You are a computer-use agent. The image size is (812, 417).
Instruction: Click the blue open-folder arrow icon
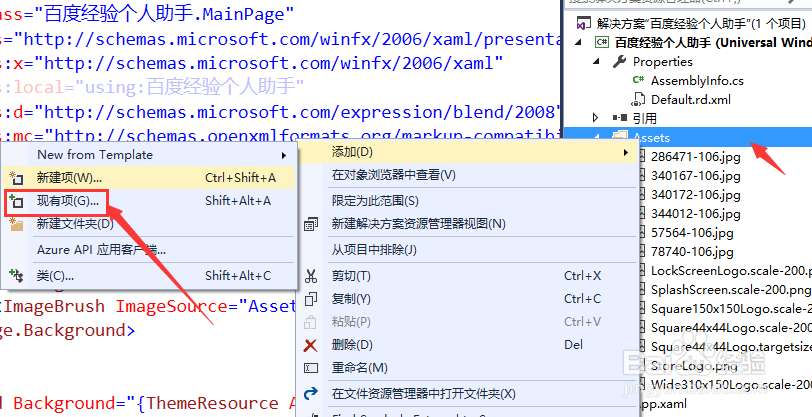tap(311, 394)
